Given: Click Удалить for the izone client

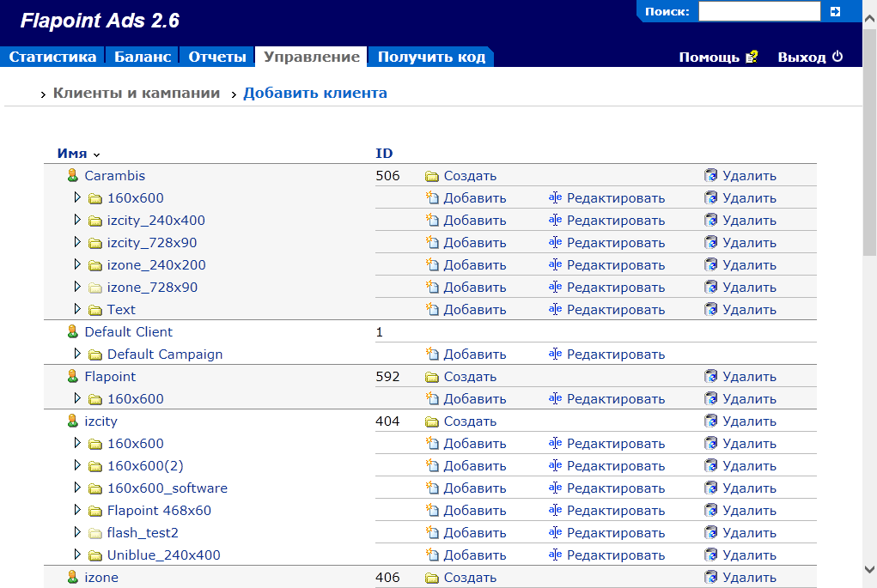Looking at the screenshot, I should coord(749,578).
